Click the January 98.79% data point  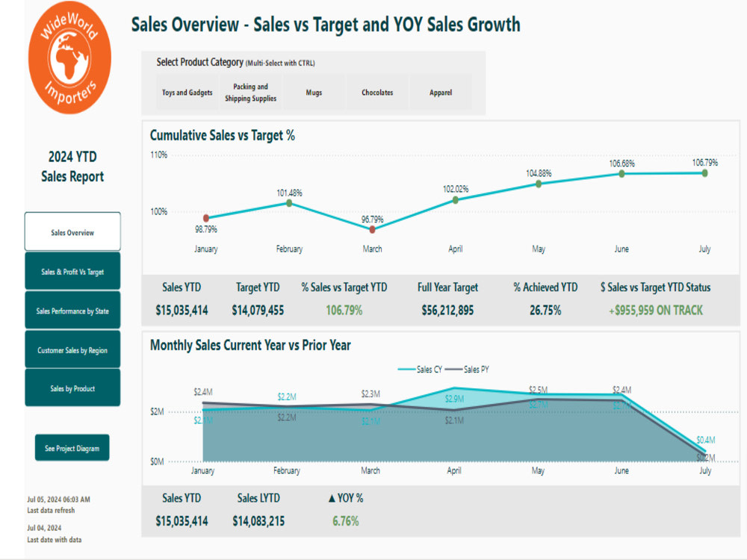206,218
